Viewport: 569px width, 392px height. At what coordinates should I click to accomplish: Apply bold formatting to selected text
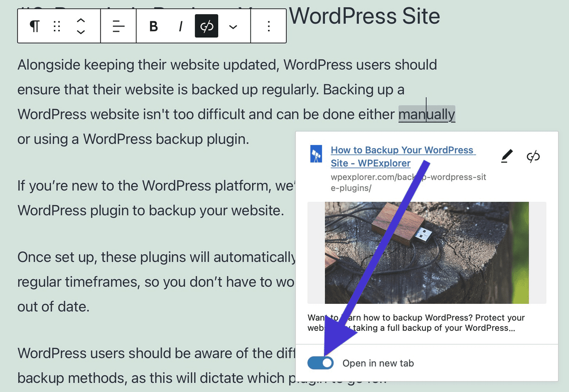pos(153,27)
